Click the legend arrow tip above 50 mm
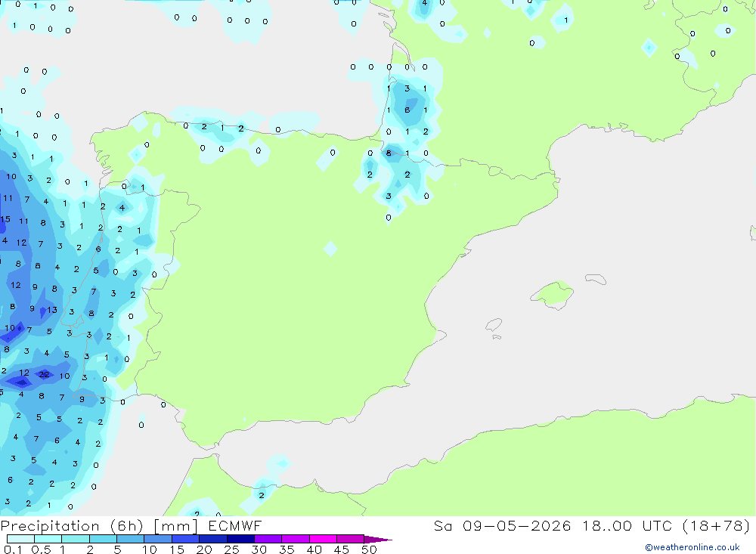Image resolution: width=756 pixels, height=554 pixels. [378, 540]
